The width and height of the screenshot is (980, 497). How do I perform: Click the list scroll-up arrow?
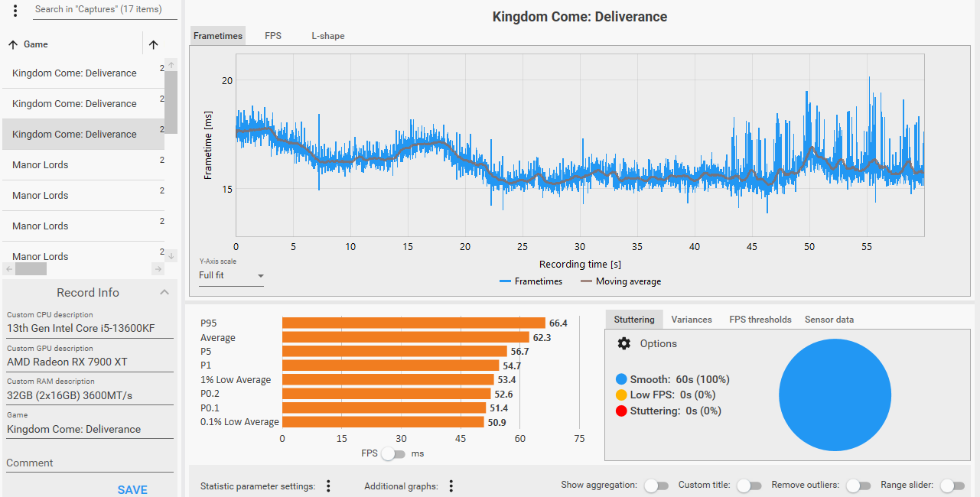171,64
